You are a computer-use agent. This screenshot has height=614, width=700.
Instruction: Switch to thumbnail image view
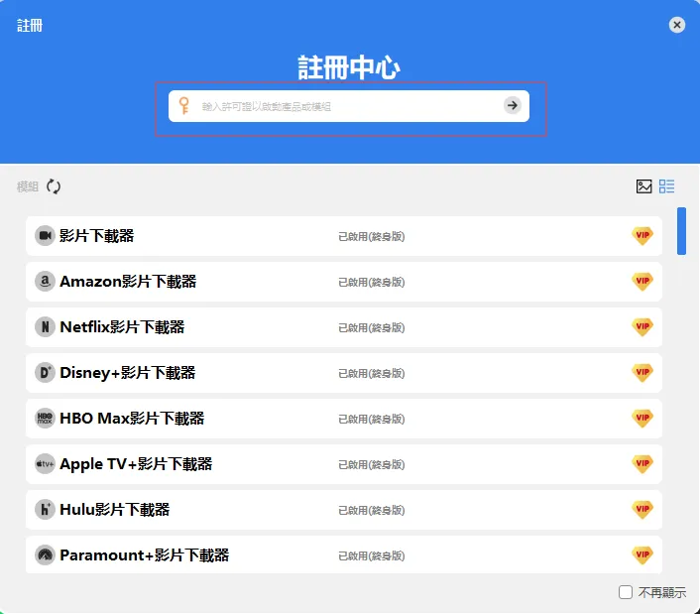click(643, 186)
